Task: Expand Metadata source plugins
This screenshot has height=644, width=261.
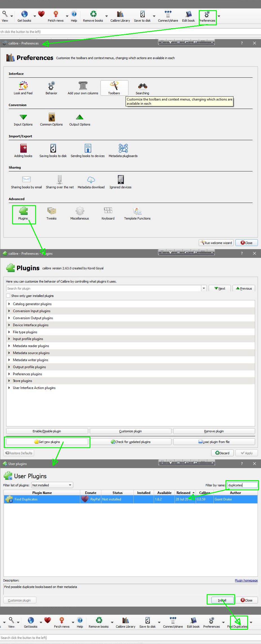Action: coord(9,353)
